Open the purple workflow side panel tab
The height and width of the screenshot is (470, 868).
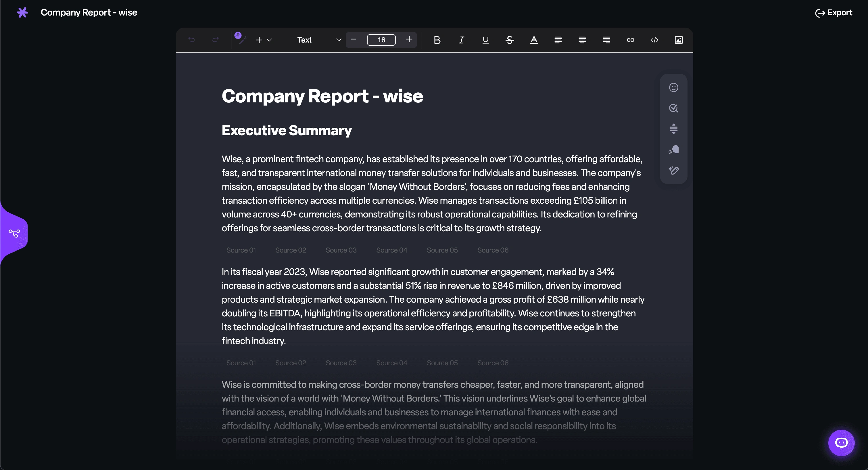(x=14, y=233)
